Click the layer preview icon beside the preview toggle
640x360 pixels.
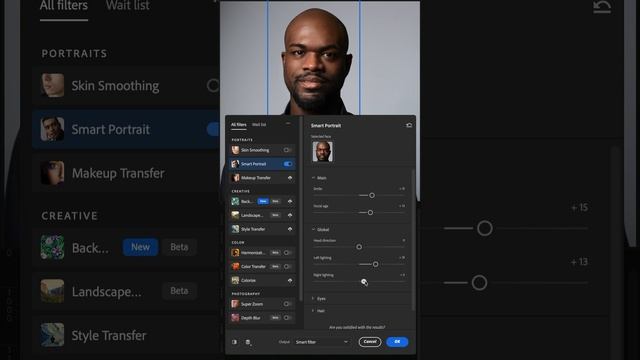point(248,342)
